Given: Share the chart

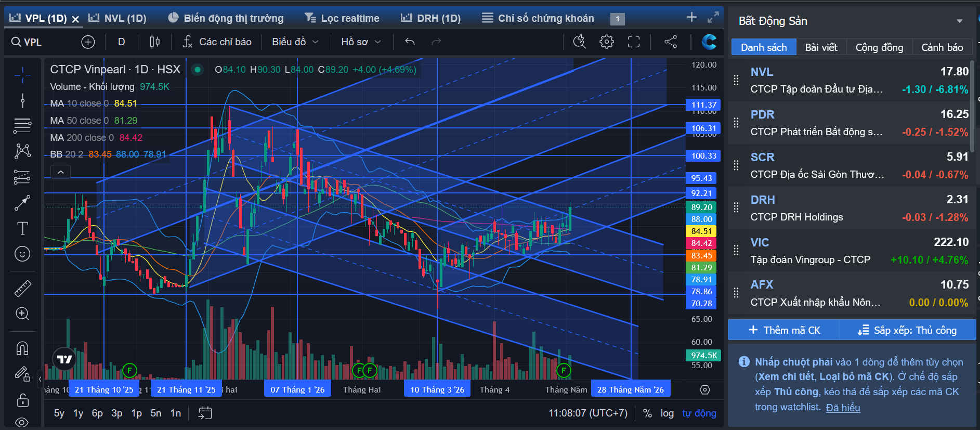Looking at the screenshot, I should tap(671, 42).
